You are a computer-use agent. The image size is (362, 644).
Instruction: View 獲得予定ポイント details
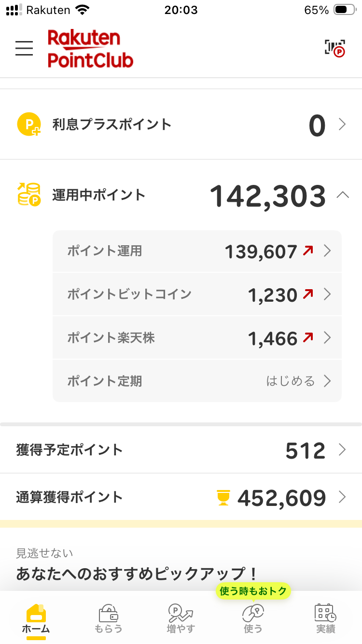181,450
